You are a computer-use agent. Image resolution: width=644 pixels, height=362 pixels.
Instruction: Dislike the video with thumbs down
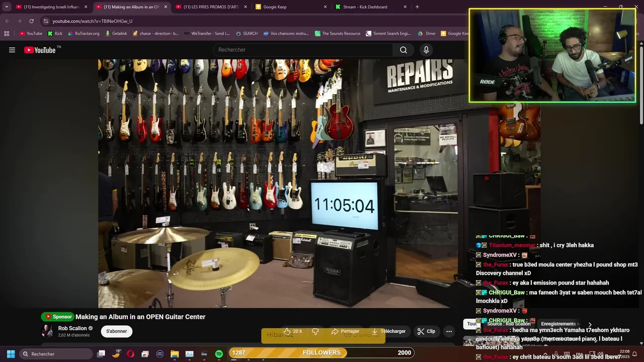tap(315, 331)
